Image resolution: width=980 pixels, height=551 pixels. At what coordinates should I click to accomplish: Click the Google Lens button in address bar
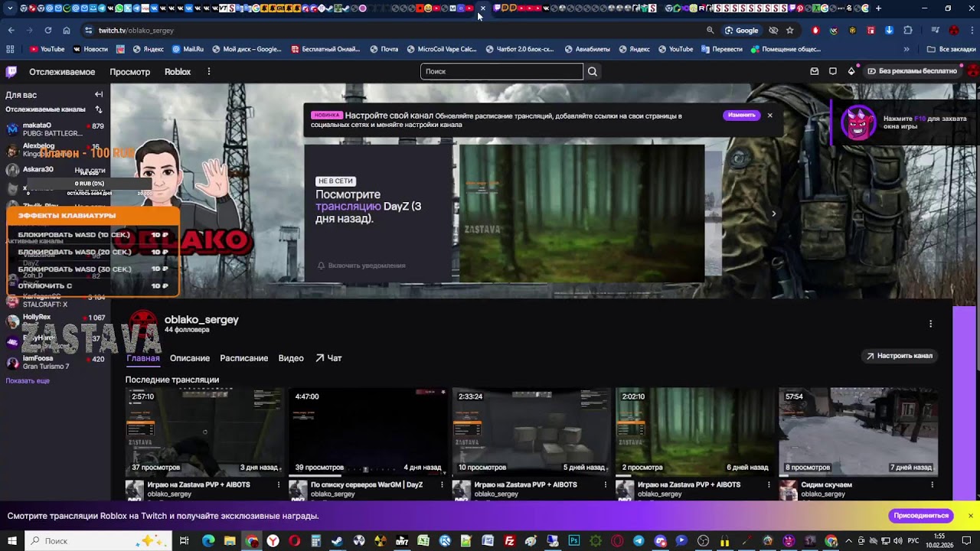tap(742, 31)
